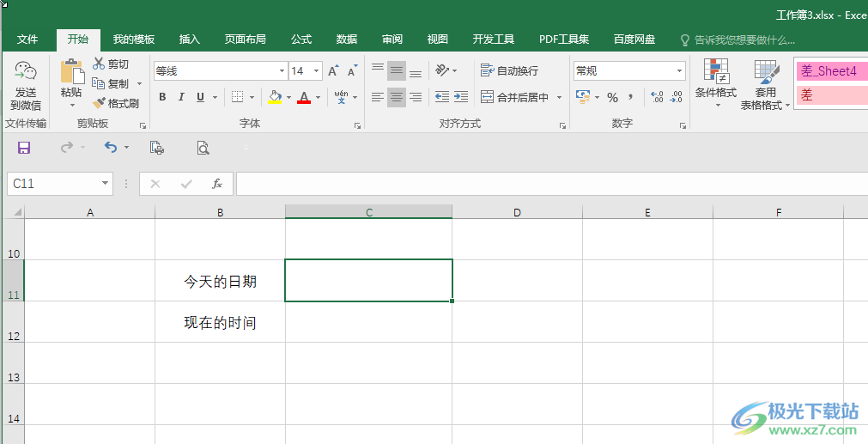Apply the yellow fill color swatch
The width and height of the screenshot is (868, 444).
click(x=275, y=97)
